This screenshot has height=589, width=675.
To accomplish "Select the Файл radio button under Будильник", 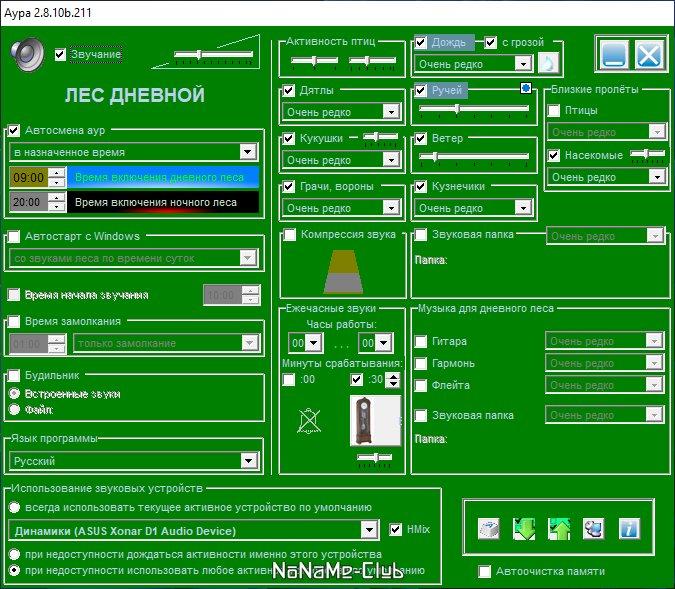I will (14, 409).
